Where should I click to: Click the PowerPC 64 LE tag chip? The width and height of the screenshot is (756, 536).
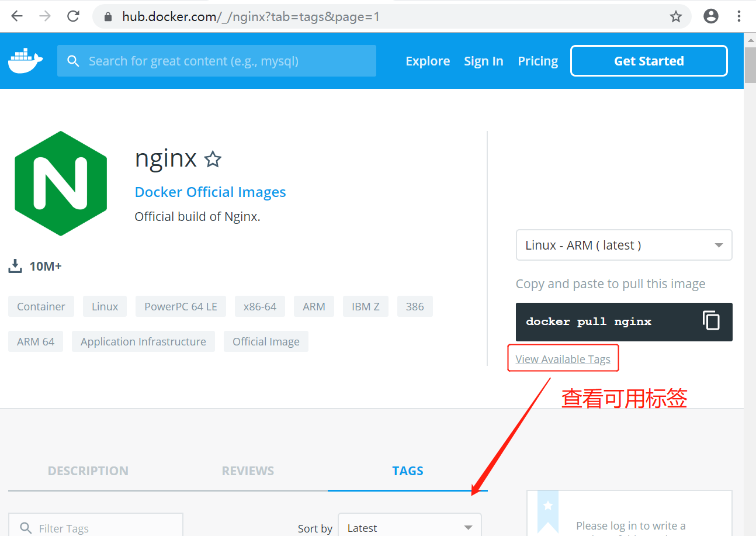pyautogui.click(x=181, y=306)
